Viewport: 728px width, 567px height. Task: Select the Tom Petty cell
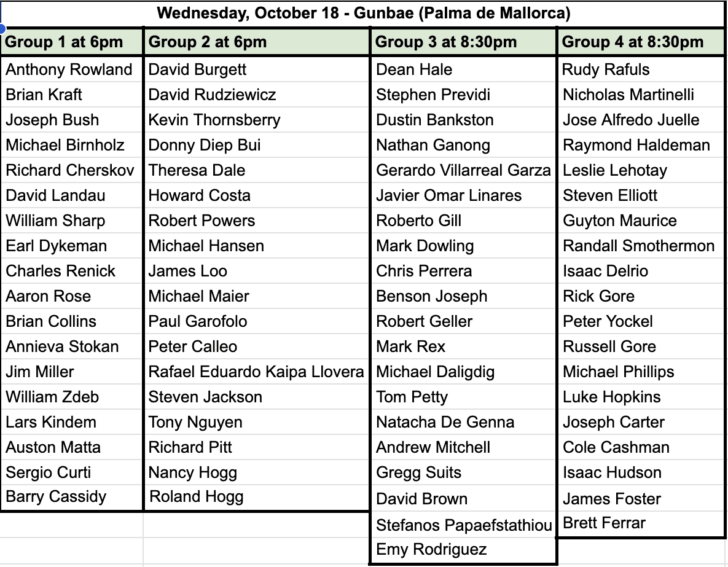[x=463, y=397]
